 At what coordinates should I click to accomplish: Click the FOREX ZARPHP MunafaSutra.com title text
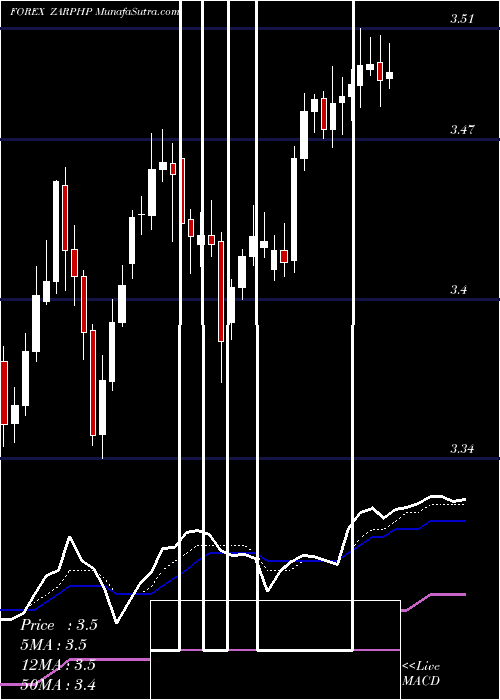[95, 12]
